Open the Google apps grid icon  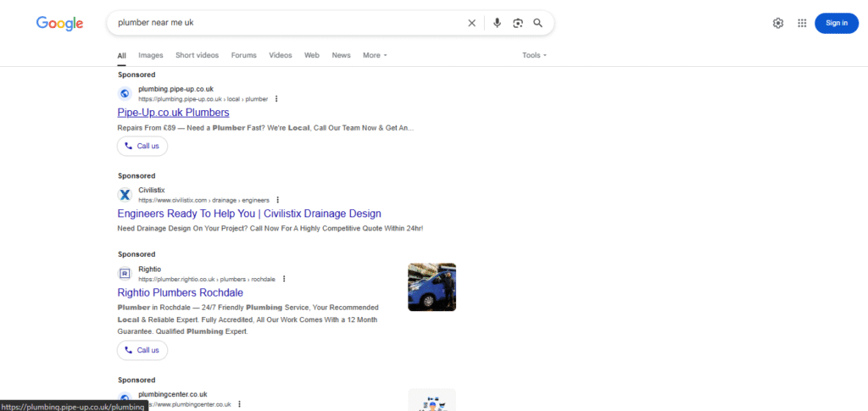pos(802,23)
